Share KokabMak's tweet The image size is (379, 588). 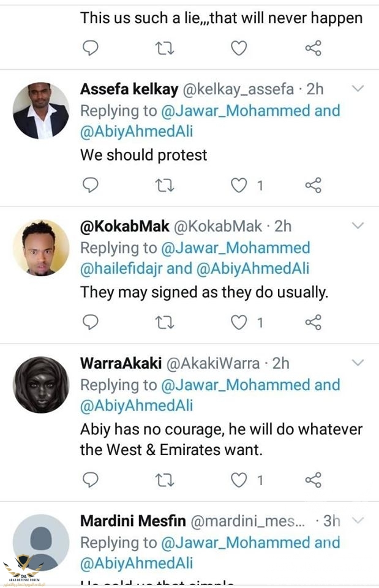313,322
